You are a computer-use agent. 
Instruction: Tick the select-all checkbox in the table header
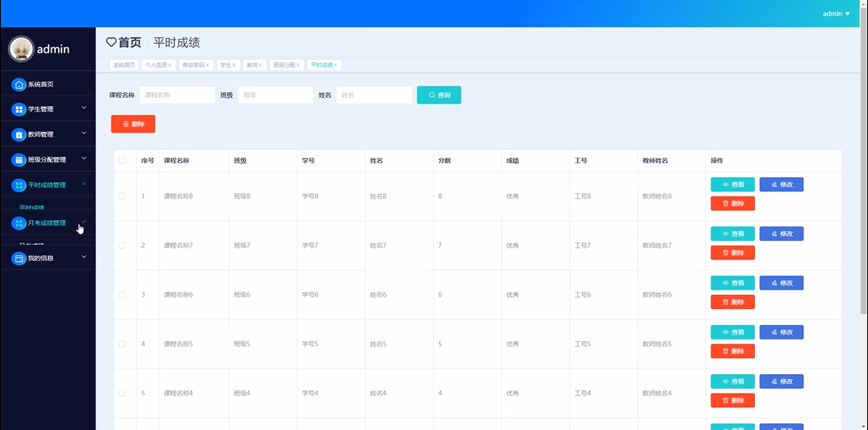tap(122, 161)
